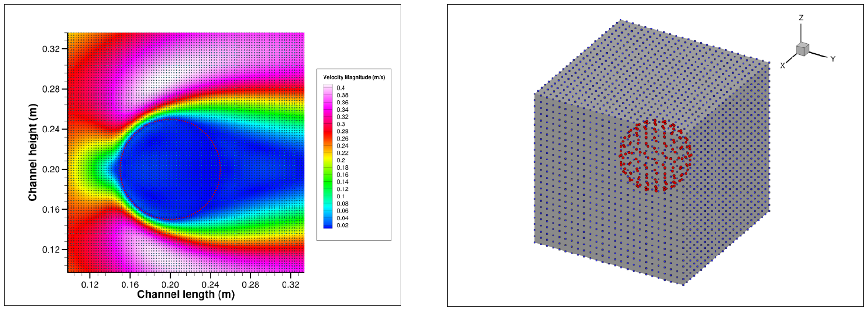Click the 0.28 tick on the Channel length axis
The height and width of the screenshot is (311, 868).
click(250, 284)
